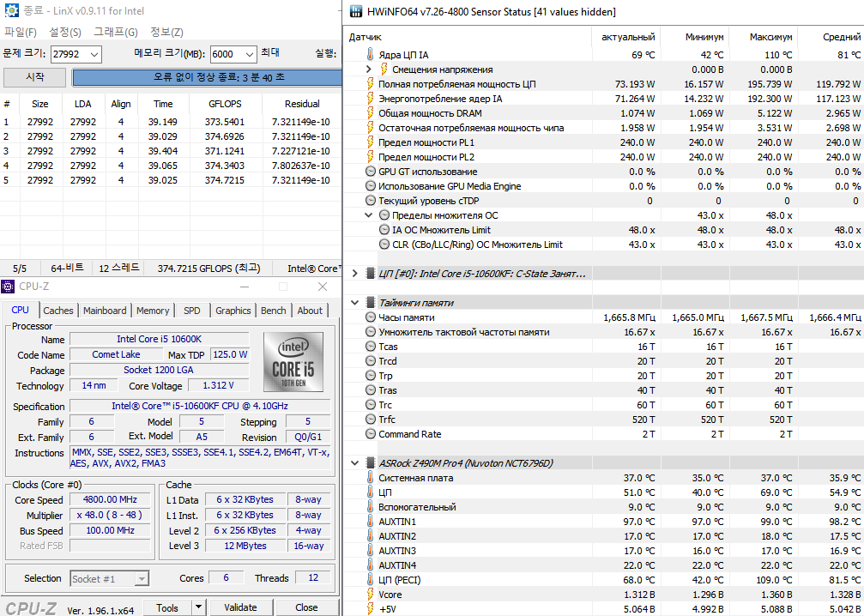Select LinX result row with 371.1241 GFLOPS
This screenshot has height=616, width=864.
[170, 151]
